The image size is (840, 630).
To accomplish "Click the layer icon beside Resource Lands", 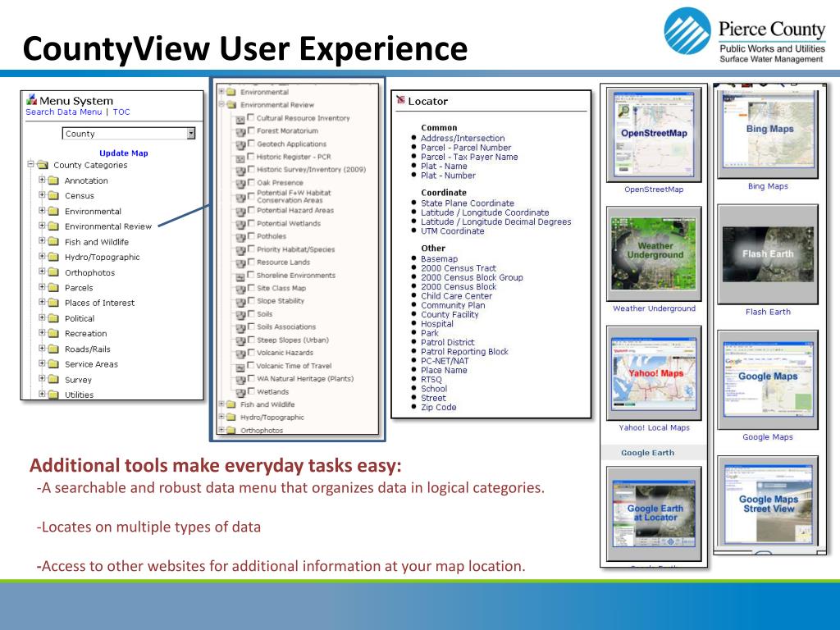I will [x=240, y=263].
